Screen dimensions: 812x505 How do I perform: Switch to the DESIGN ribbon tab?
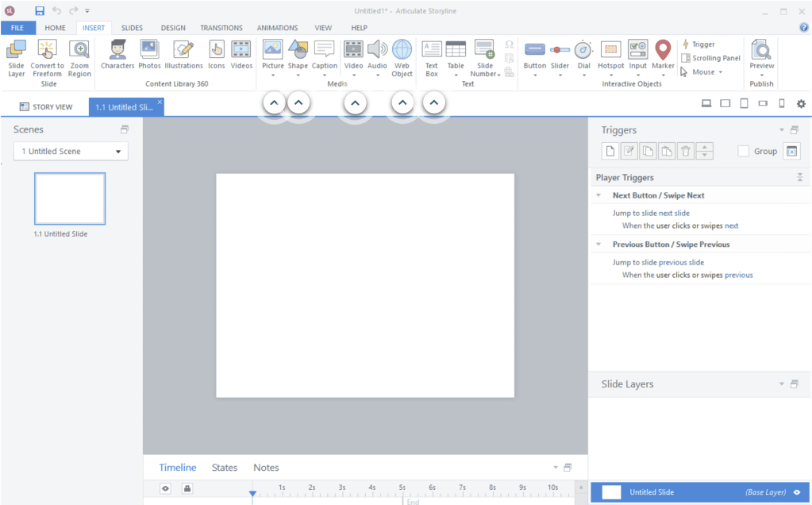tap(173, 28)
